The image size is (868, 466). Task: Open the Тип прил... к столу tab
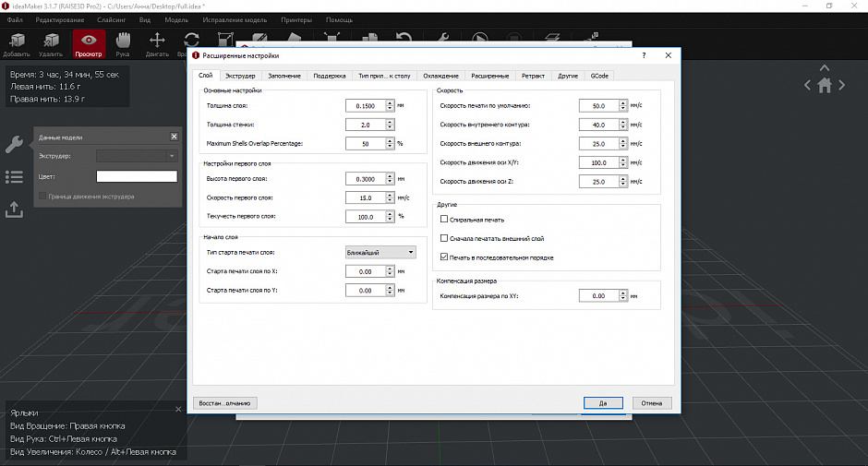pos(384,76)
